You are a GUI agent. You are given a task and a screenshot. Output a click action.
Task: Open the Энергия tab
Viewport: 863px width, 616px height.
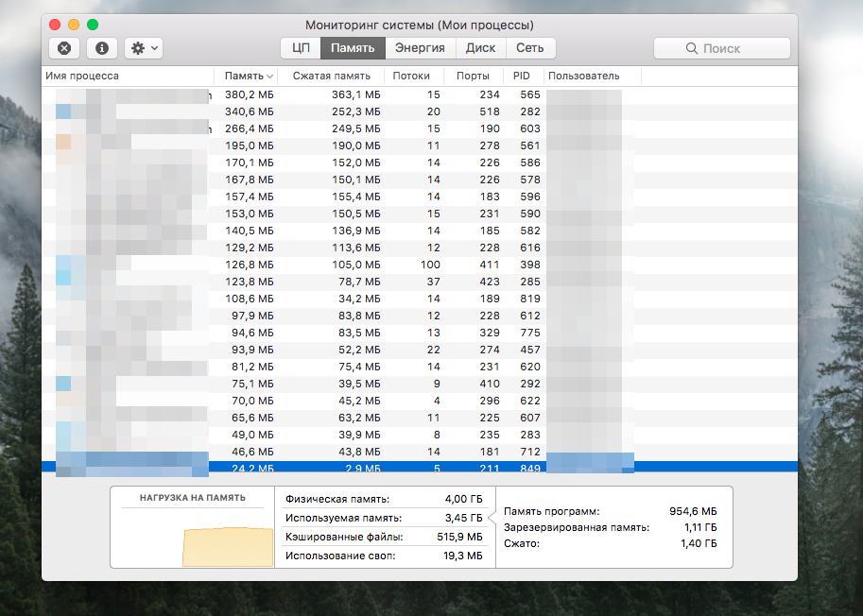point(420,48)
